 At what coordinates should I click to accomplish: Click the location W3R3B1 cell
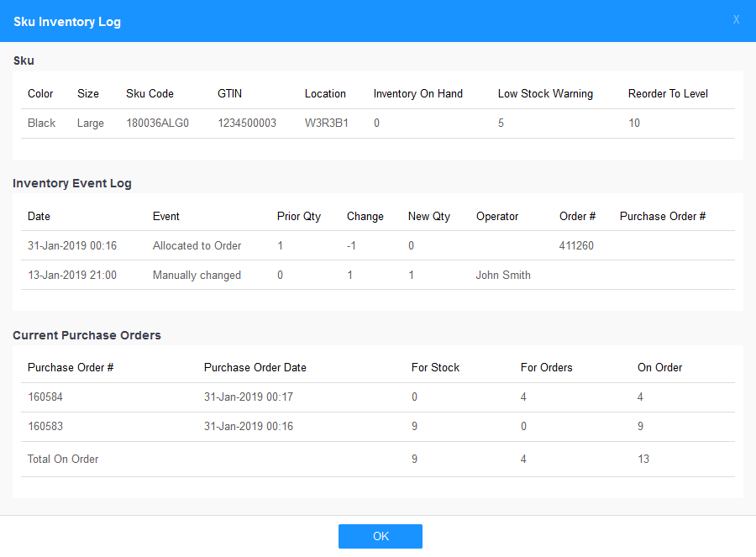pyautogui.click(x=326, y=123)
